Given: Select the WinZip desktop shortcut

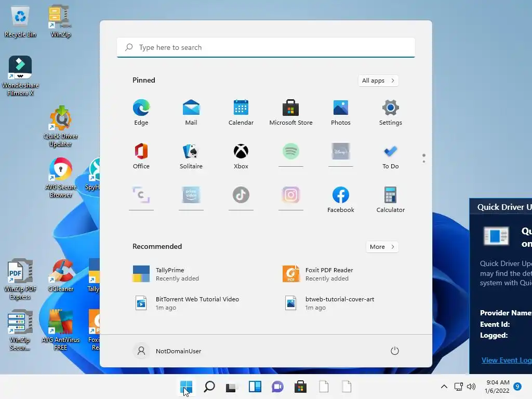Looking at the screenshot, I should [x=60, y=21].
